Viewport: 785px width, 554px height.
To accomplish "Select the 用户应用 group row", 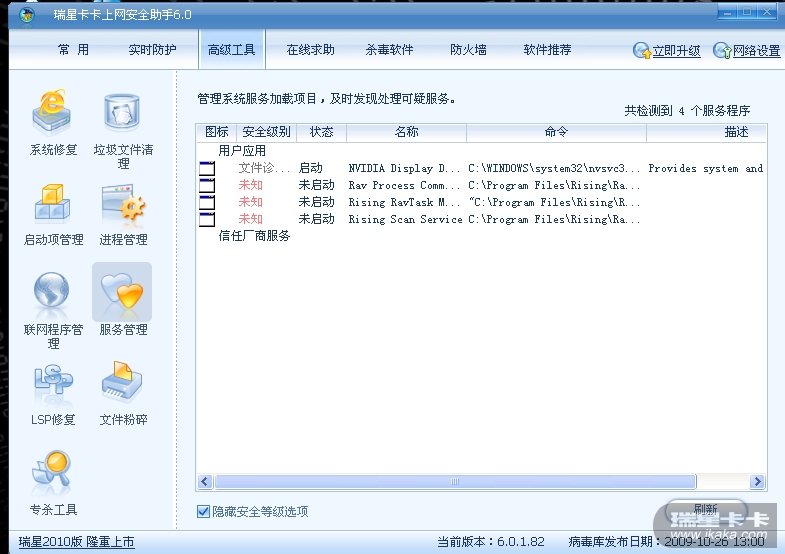I will (x=242, y=151).
